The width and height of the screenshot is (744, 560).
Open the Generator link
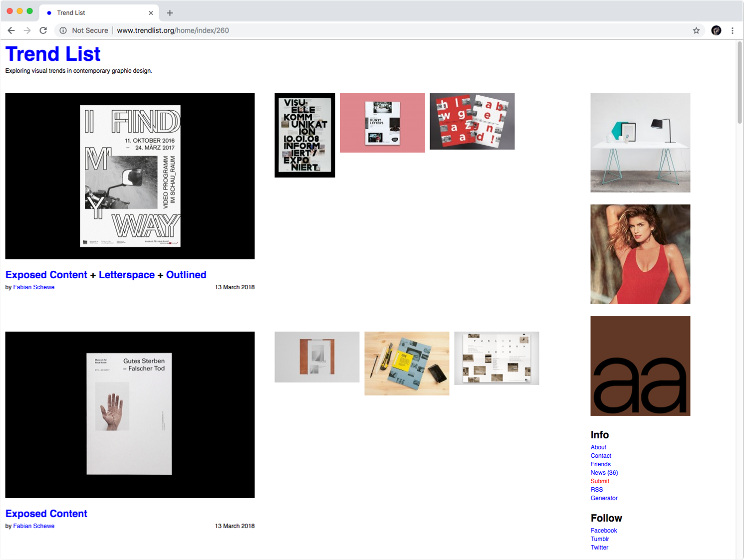click(x=604, y=498)
